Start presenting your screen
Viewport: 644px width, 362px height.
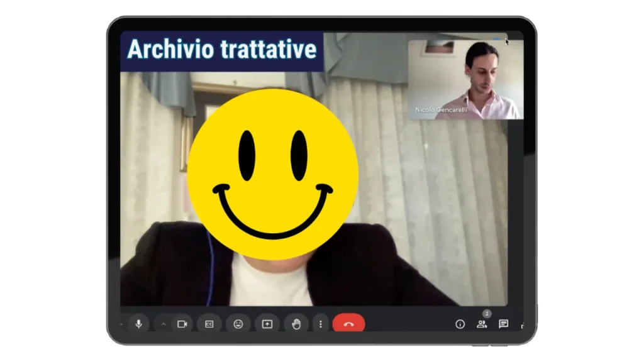267,324
